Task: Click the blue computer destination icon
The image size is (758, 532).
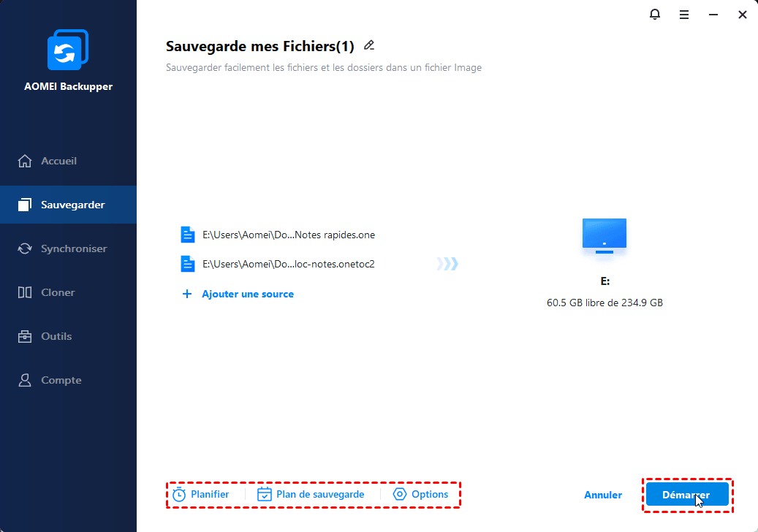Action: [604, 236]
